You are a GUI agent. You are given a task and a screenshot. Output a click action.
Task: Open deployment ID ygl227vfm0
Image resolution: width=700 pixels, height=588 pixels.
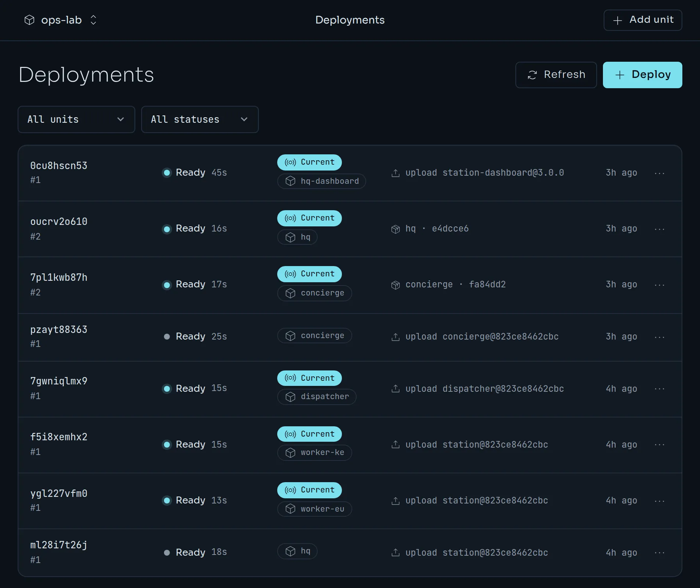(59, 494)
